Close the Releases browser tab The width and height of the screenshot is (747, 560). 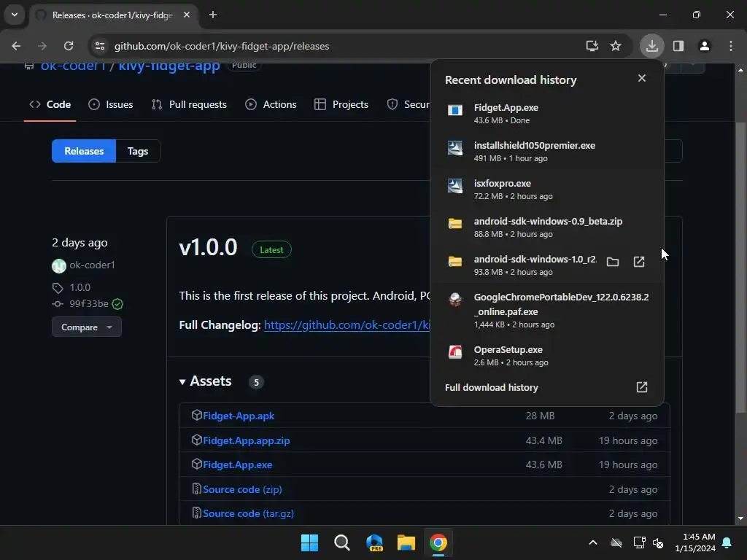[x=187, y=15]
